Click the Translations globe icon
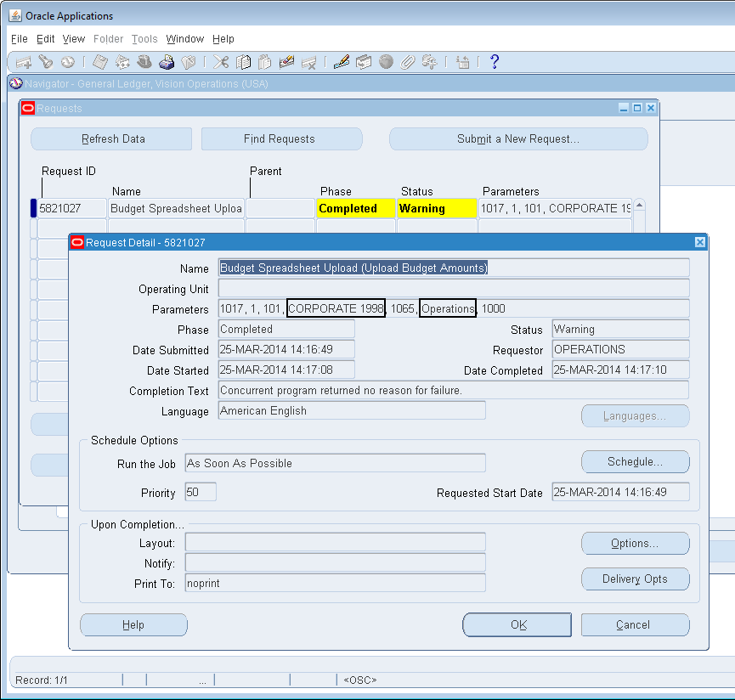 386,62
